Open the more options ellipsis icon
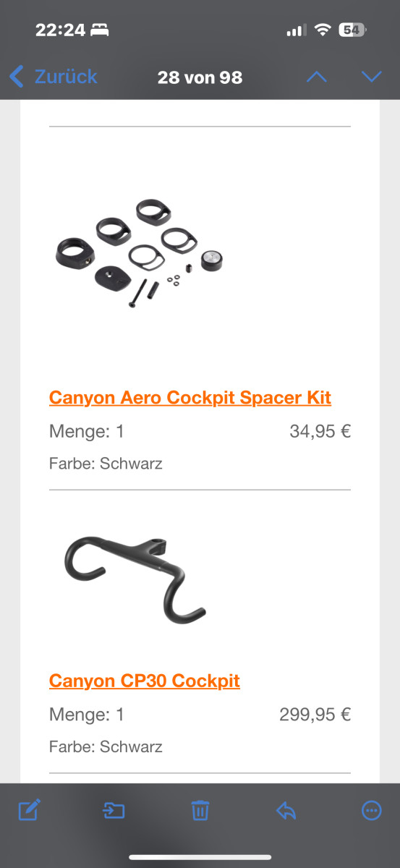This screenshot has height=868, width=400. click(372, 810)
